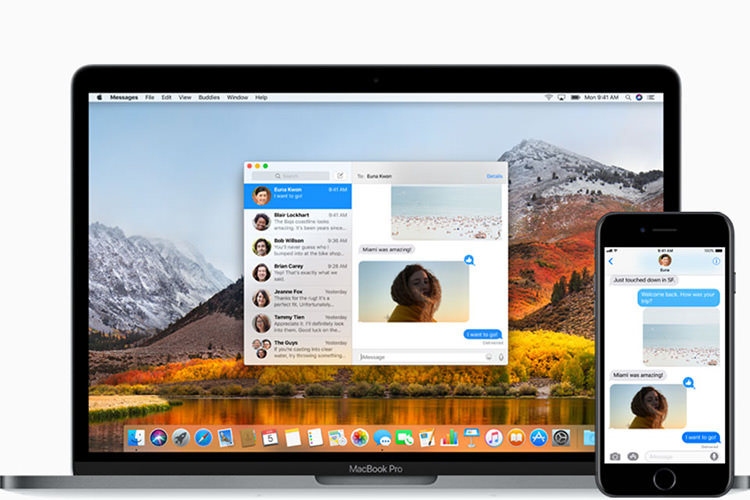
Task: Open Finder from the Mac dock
Action: click(136, 437)
